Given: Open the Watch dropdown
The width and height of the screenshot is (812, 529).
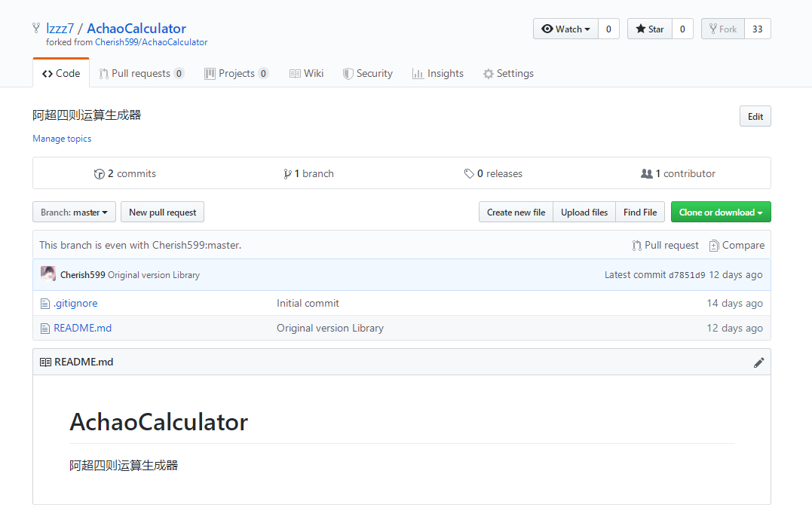Looking at the screenshot, I should tap(565, 29).
